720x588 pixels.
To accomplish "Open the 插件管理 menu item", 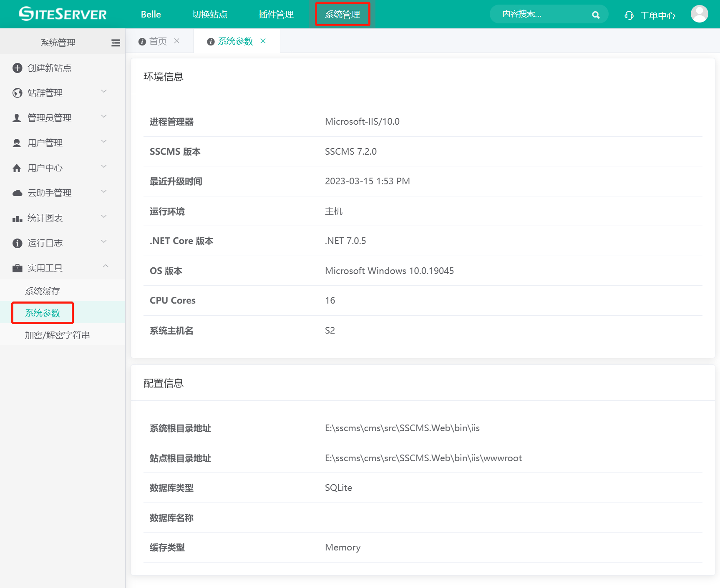I will [x=276, y=14].
